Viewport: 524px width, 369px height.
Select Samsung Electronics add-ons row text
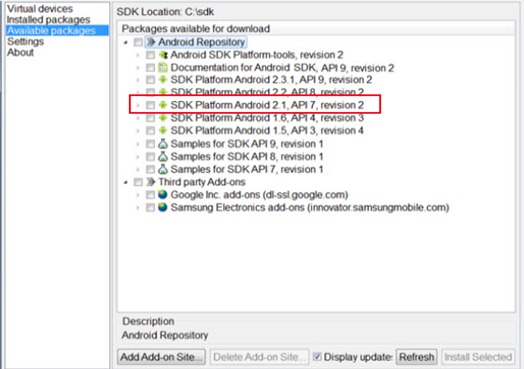point(310,207)
